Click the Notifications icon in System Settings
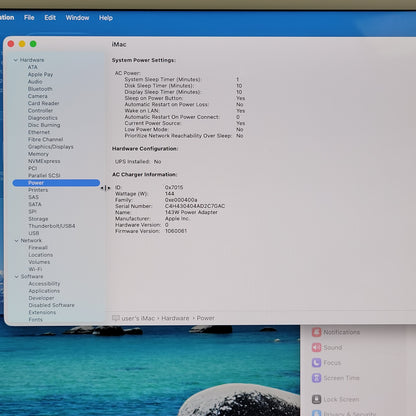The image size is (416, 416). point(316,332)
